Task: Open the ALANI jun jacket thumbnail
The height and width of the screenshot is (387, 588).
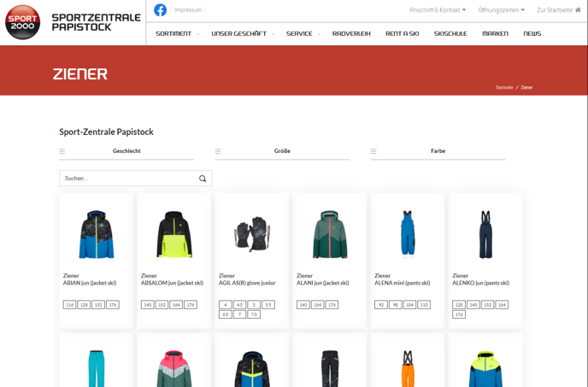Action: [330, 234]
